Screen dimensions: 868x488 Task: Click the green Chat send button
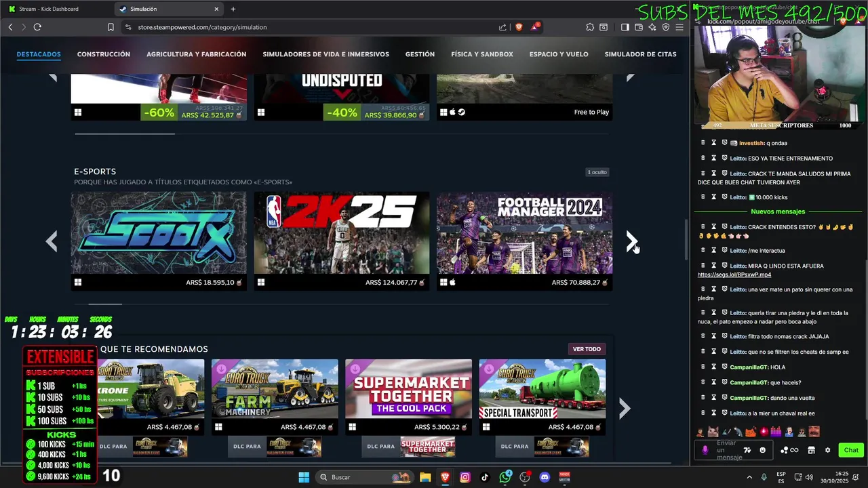pos(851,450)
